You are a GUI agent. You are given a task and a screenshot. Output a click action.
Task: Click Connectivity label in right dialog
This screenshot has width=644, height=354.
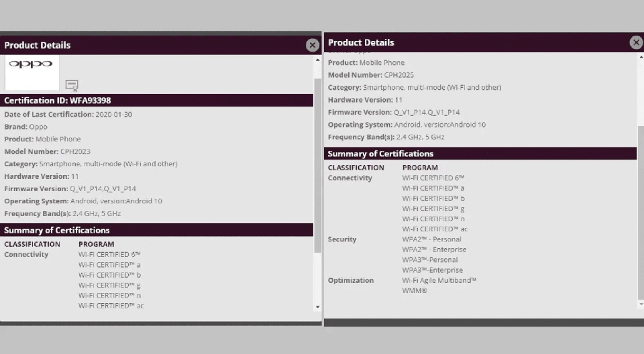pyautogui.click(x=350, y=178)
